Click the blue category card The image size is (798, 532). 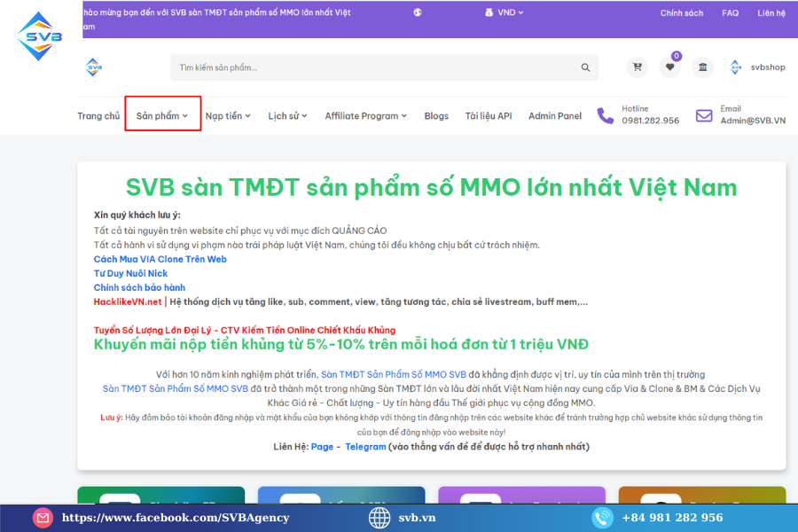(x=341, y=495)
